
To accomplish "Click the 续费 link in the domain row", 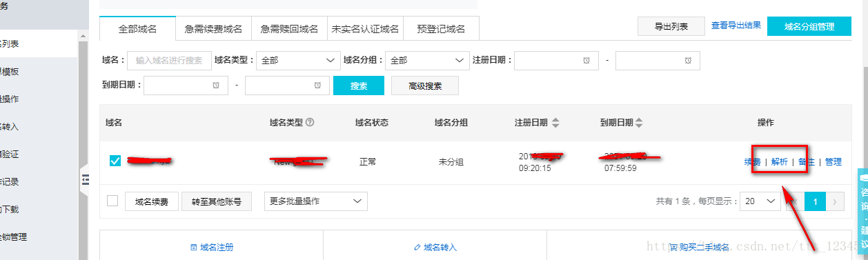I will [x=753, y=161].
